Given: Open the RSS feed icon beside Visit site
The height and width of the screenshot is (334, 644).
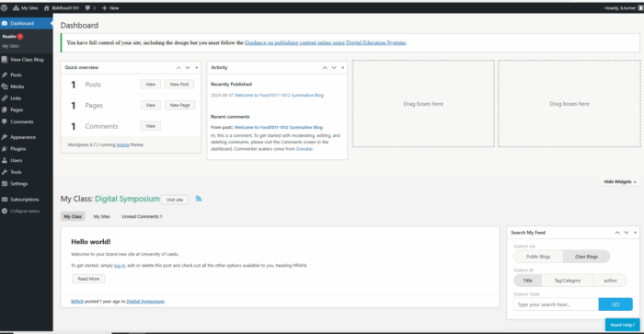Looking at the screenshot, I should 199,199.
